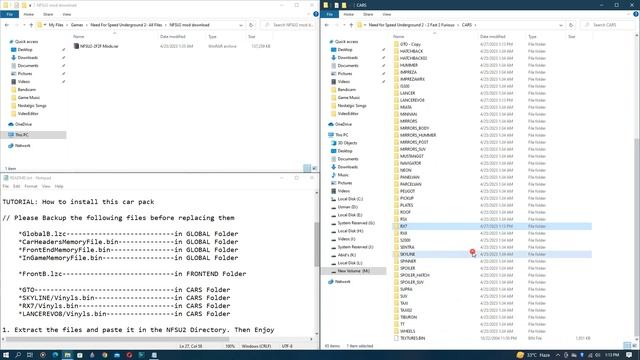Screen dimensions: 640x360
Task: Go up one level in the CARS window
Action: 351,25
